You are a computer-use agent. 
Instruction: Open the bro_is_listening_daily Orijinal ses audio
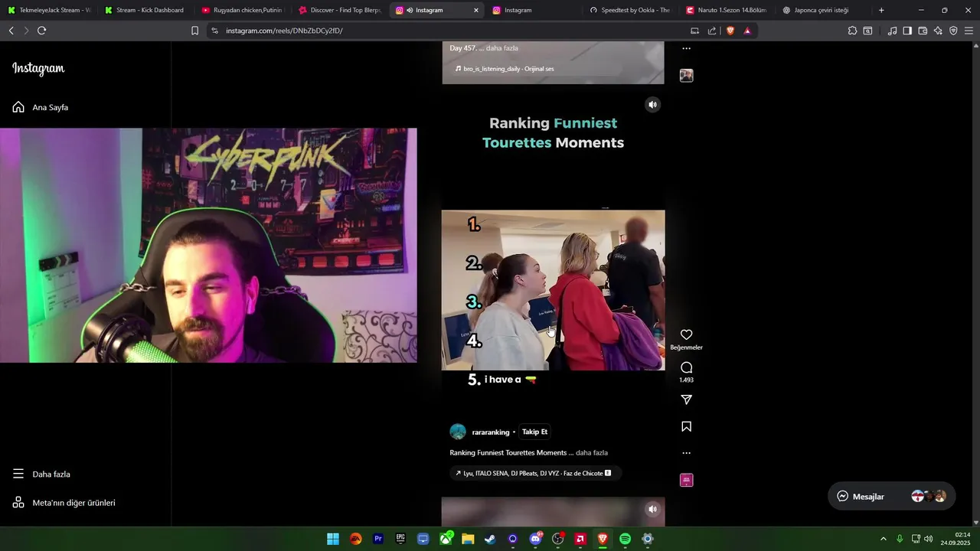pyautogui.click(x=505, y=68)
